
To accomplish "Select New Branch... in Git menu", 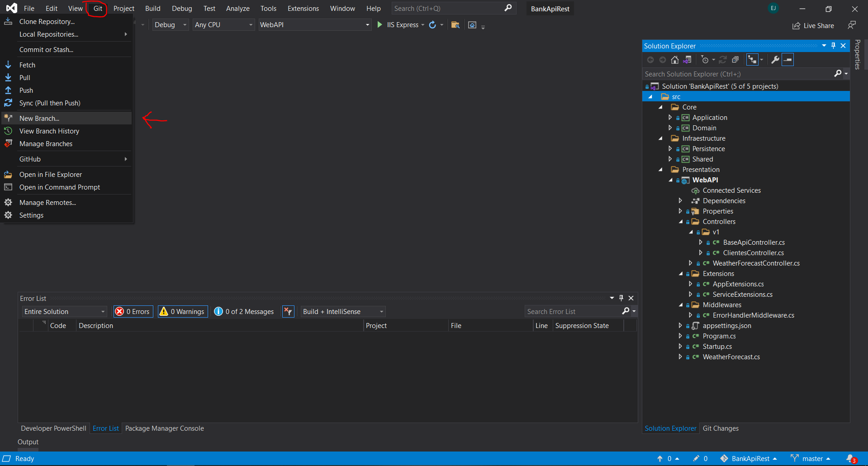I will (x=67, y=119).
